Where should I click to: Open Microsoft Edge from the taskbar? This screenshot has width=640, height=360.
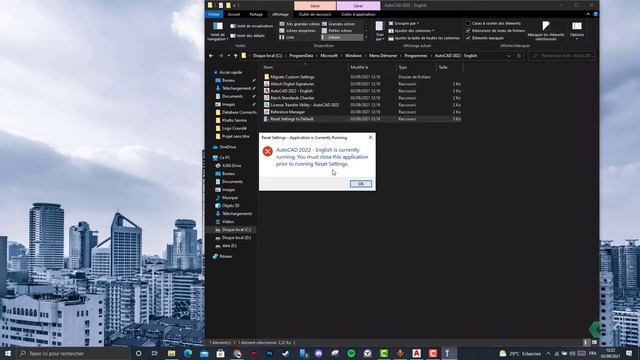pyautogui.click(x=188, y=353)
